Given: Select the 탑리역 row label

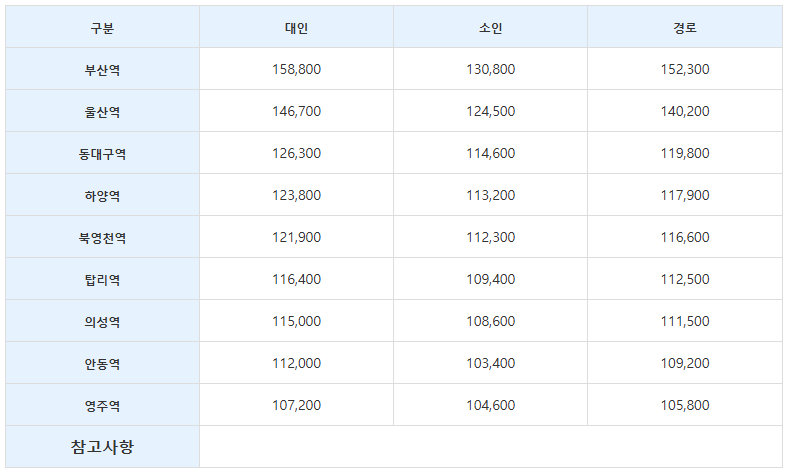Looking at the screenshot, I should 102,280.
